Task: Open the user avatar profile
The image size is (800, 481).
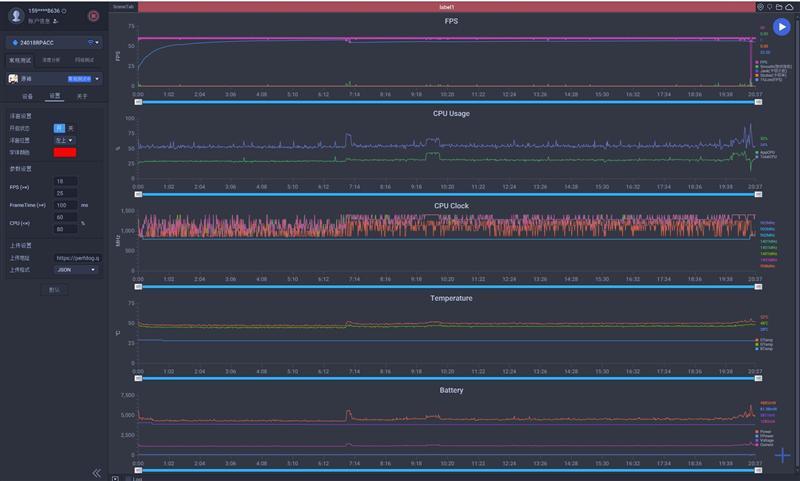Action: click(16, 15)
